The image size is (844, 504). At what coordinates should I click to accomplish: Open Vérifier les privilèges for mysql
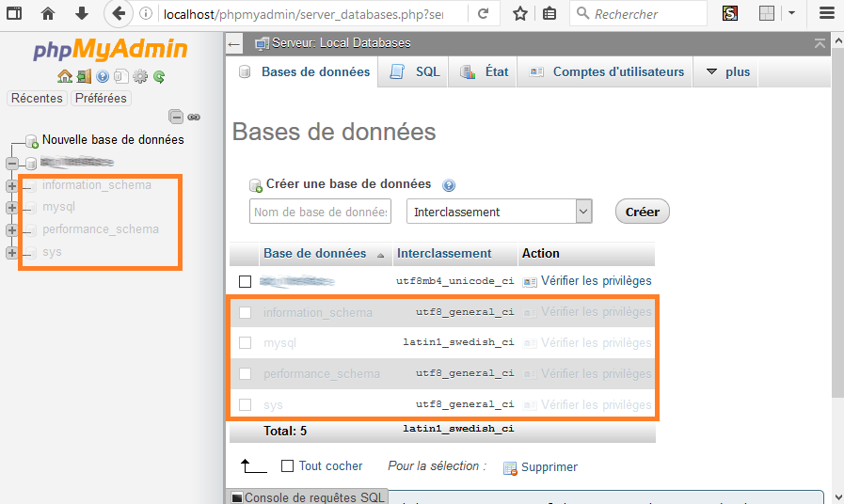click(596, 343)
